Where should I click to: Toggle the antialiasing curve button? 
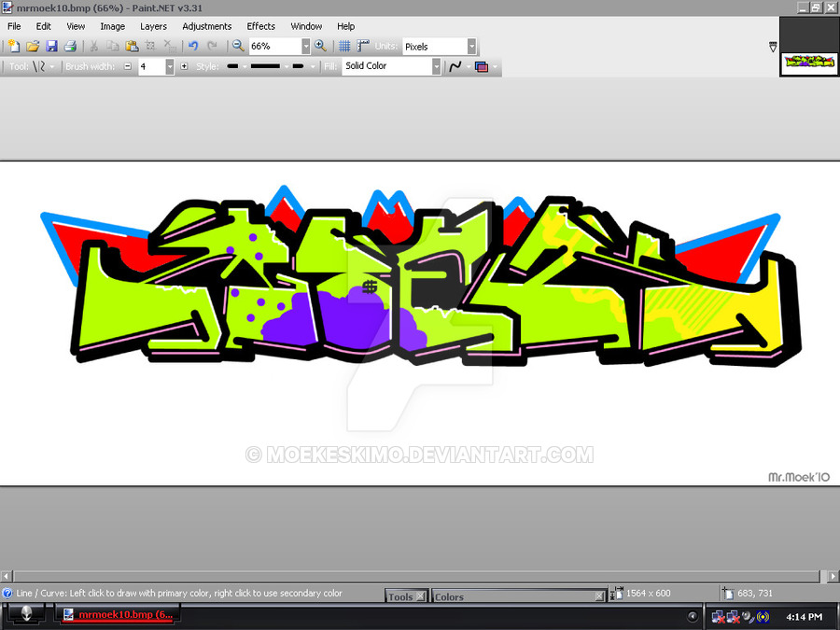[x=455, y=66]
